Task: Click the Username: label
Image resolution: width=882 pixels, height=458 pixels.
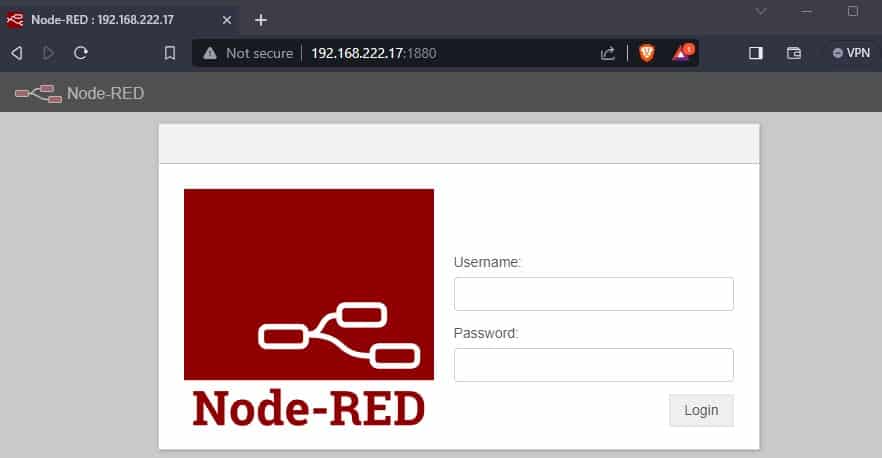Action: tap(487, 262)
